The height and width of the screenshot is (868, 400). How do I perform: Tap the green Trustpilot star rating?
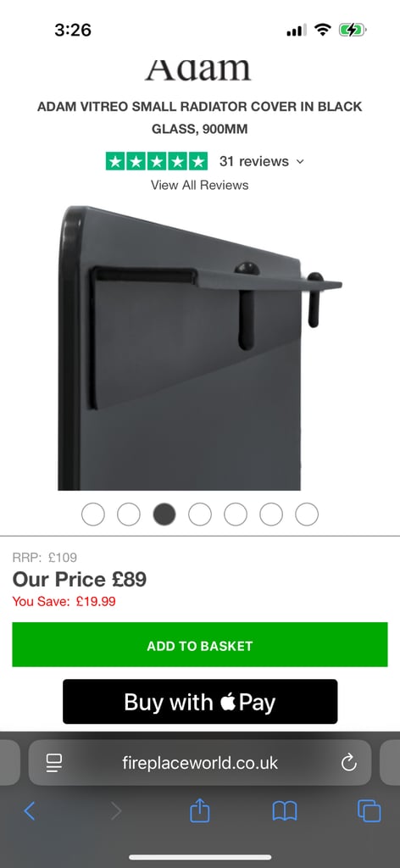coord(157,161)
